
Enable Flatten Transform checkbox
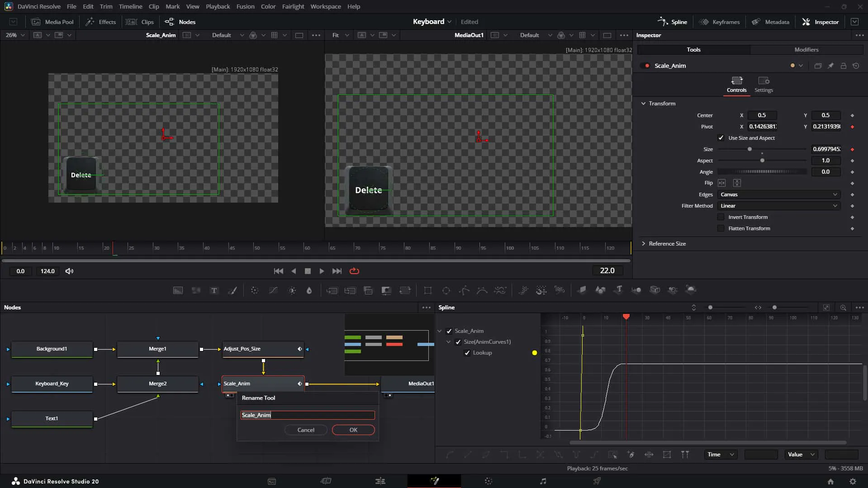point(721,228)
